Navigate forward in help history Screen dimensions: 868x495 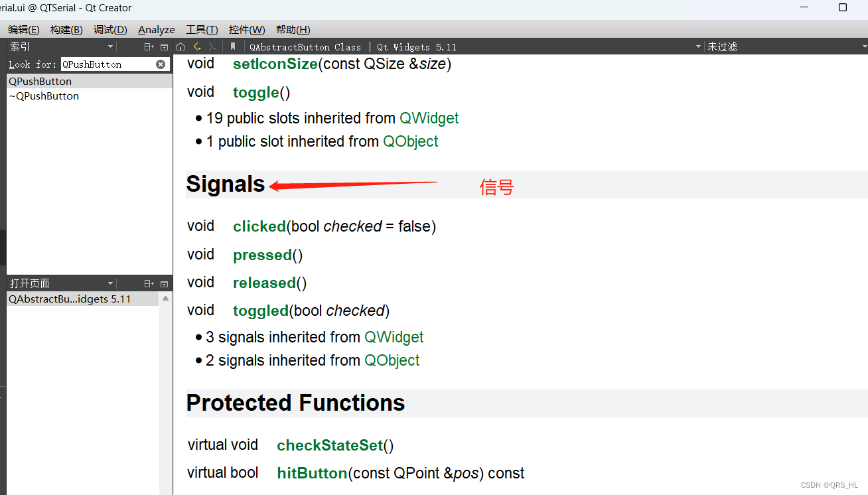(212, 46)
